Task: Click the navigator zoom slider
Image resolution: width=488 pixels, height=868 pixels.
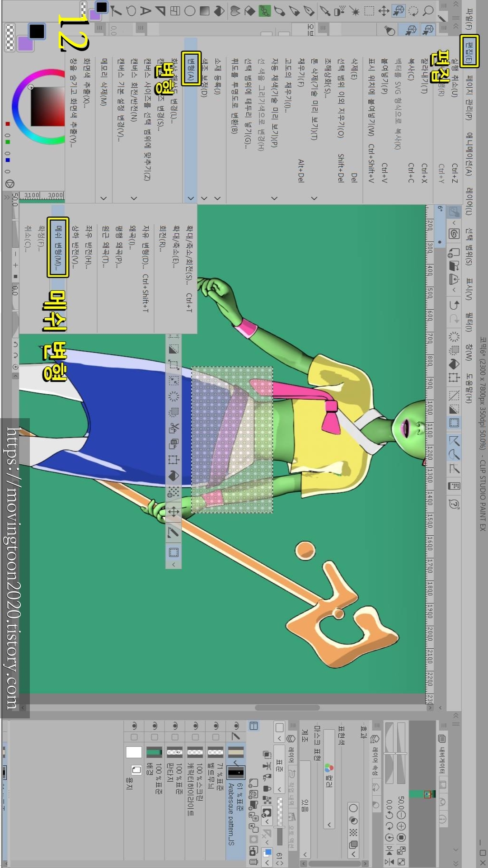Action: (x=401, y=754)
